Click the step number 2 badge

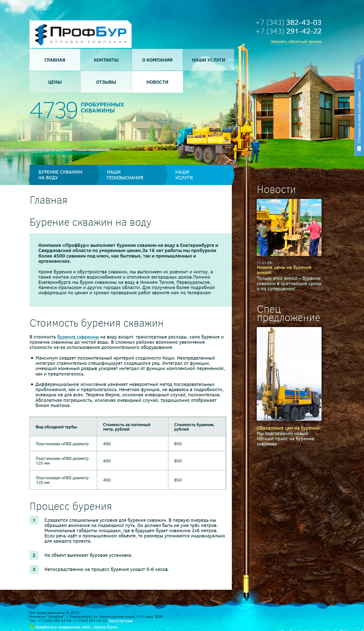[34, 555]
